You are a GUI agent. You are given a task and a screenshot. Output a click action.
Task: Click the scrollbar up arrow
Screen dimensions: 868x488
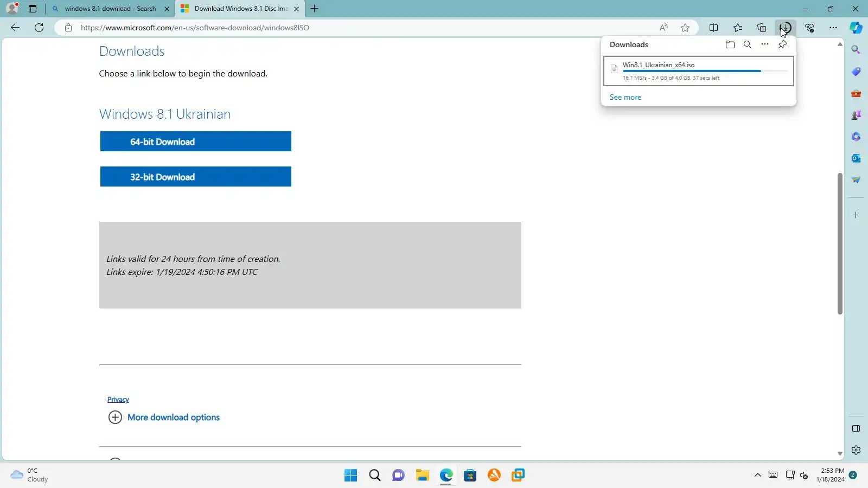tap(840, 44)
